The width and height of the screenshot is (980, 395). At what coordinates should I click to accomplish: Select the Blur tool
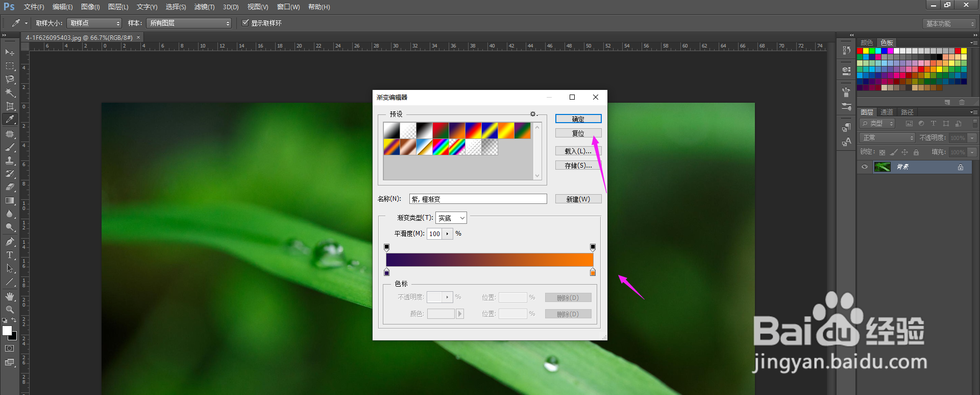[10, 214]
